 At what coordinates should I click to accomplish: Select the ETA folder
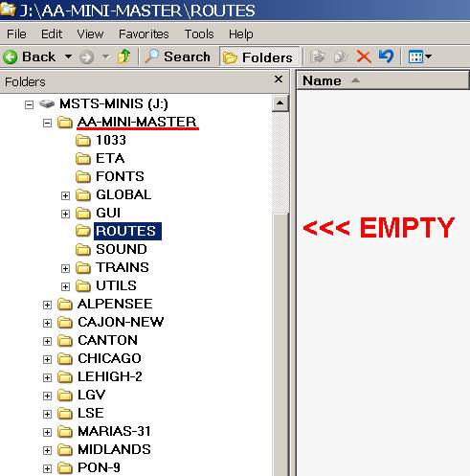pos(110,158)
